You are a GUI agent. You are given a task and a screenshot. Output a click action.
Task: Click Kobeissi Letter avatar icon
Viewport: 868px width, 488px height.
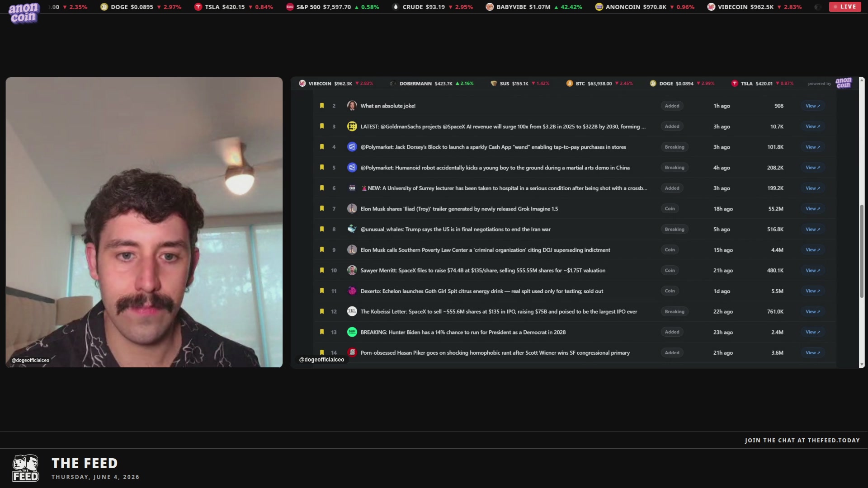[x=352, y=311]
